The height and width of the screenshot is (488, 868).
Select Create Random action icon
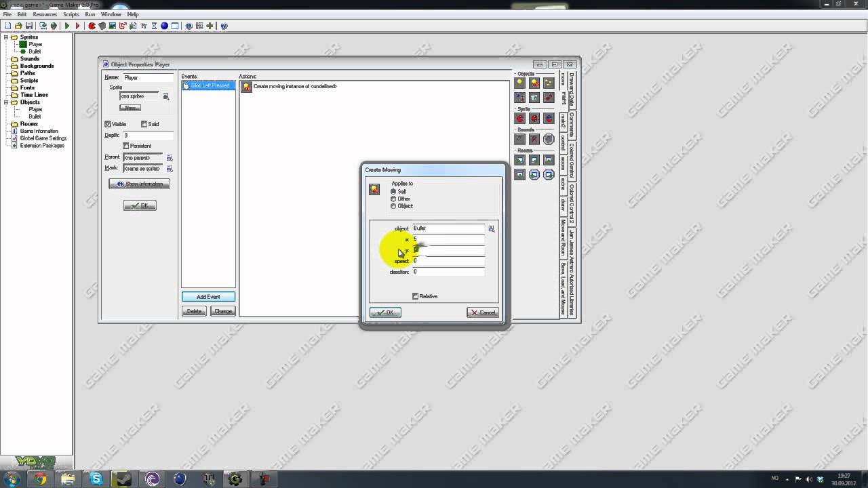[549, 83]
